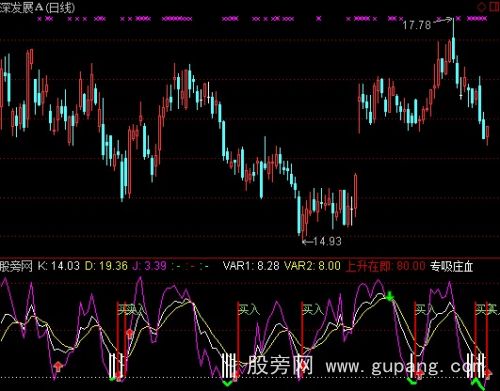Click the 专吸庄血 indicator name
The width and height of the screenshot is (500, 391).
pos(452,266)
